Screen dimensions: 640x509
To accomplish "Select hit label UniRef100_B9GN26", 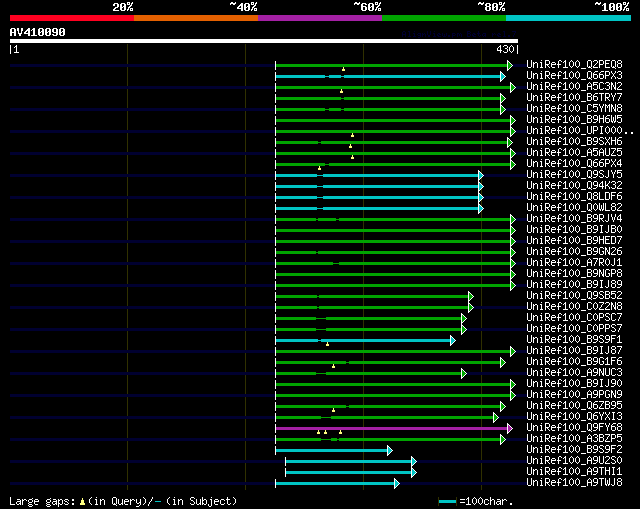I will (x=574, y=252).
